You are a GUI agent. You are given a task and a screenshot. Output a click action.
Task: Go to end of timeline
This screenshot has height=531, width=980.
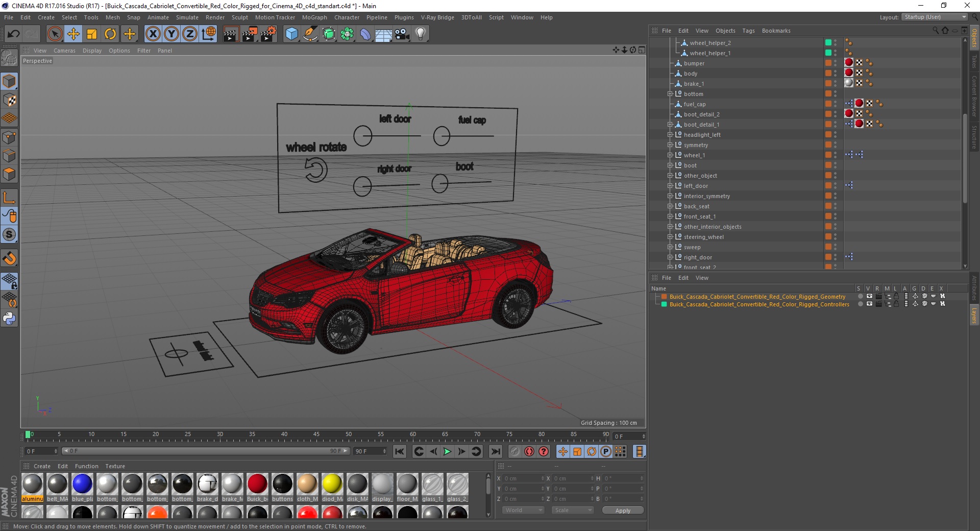(x=495, y=451)
